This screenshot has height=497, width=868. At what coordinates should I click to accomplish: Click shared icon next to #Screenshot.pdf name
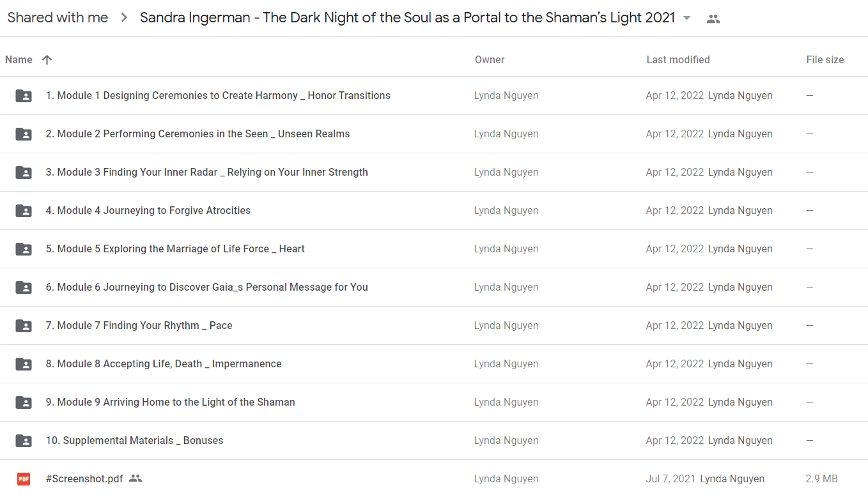[x=136, y=478]
